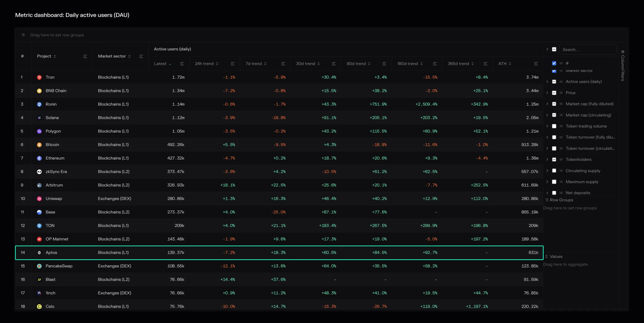Click the column Search input field
The image size is (644, 323).
click(x=588, y=50)
